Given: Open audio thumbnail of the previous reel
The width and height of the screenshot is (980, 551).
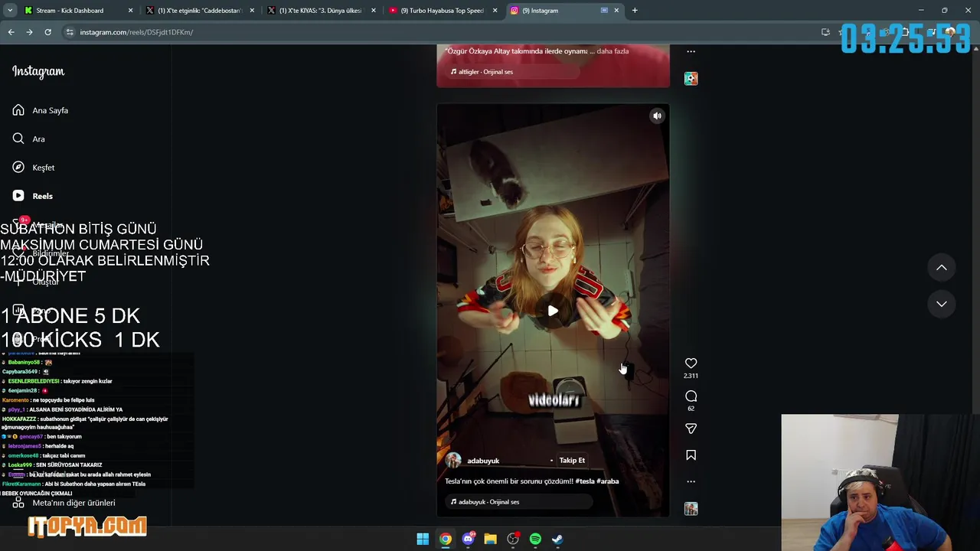Looking at the screenshot, I should click(691, 78).
